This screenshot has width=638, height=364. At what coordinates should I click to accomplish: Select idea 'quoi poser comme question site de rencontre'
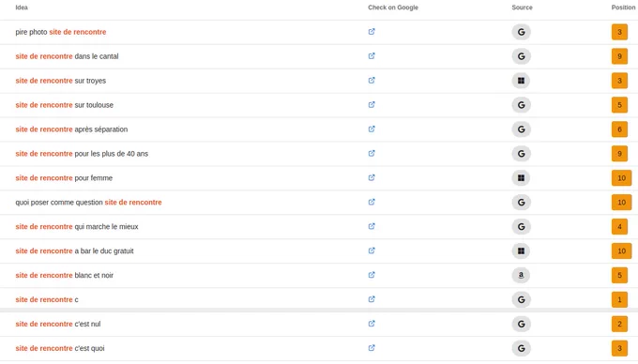point(89,202)
